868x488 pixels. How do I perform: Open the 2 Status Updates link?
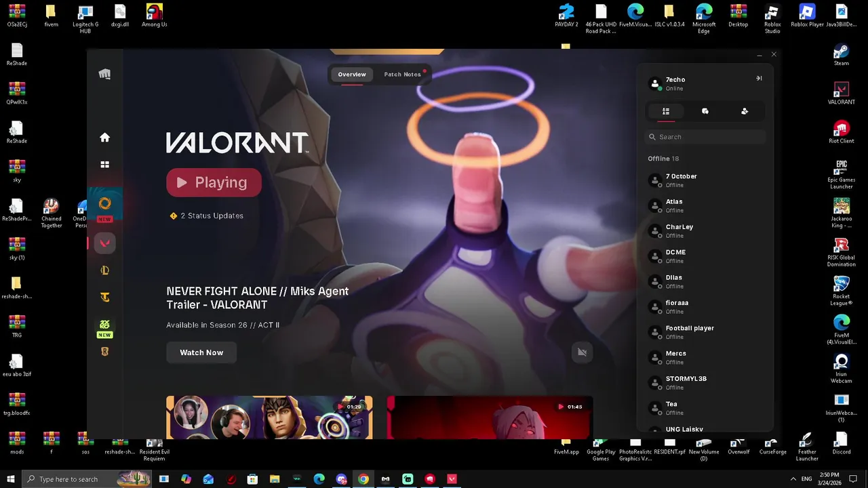pyautogui.click(x=206, y=216)
